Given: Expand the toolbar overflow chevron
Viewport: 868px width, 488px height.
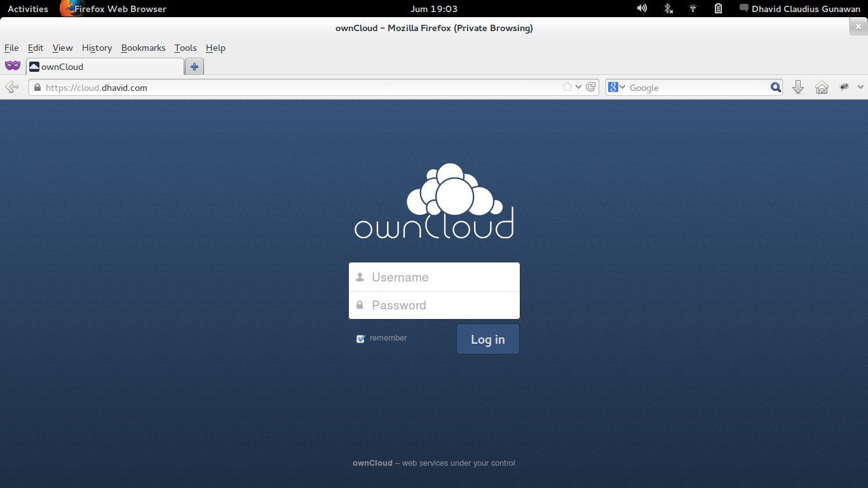Looking at the screenshot, I should point(860,88).
